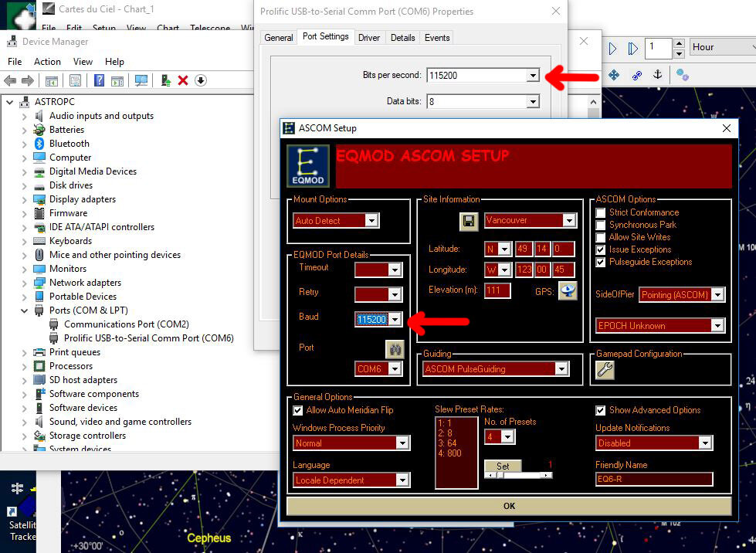This screenshot has width=756, height=553.
Task: Click the down-arrow circle icon in Device Manager toolbar
Action: pos(201,80)
